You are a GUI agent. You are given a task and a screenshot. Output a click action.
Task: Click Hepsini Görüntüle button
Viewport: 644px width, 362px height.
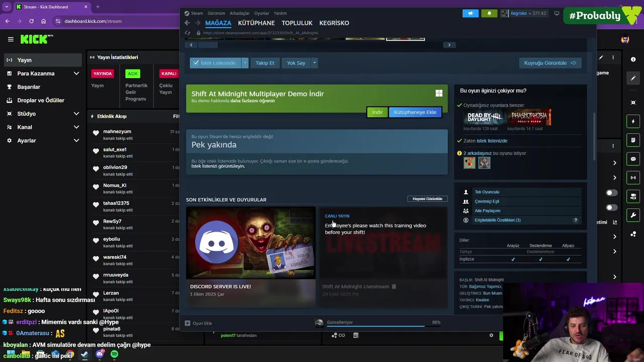coord(427,199)
